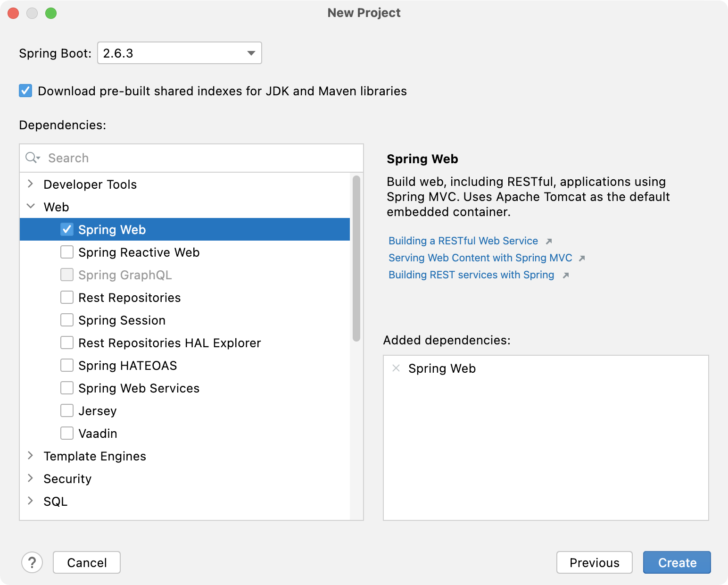Screen dimensions: 728x585
Task: Enable the Spring HATEOAS dependency
Action: point(66,365)
